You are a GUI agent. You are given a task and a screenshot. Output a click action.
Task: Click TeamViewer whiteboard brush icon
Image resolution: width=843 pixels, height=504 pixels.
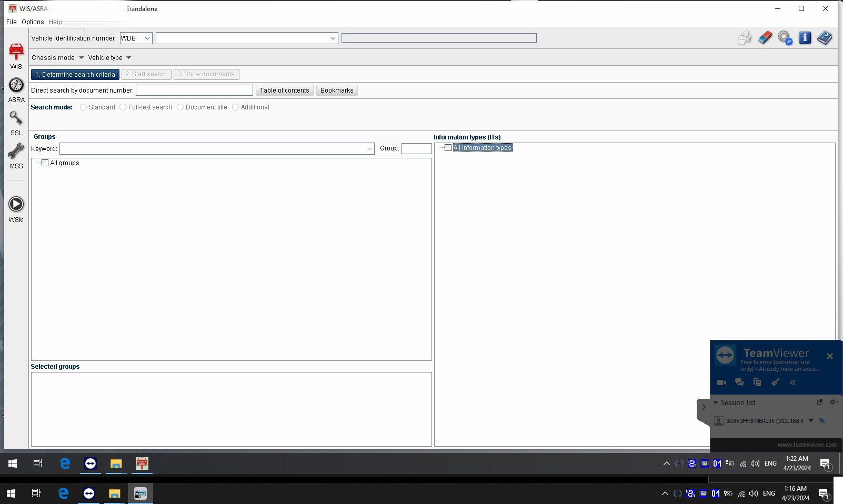(775, 382)
